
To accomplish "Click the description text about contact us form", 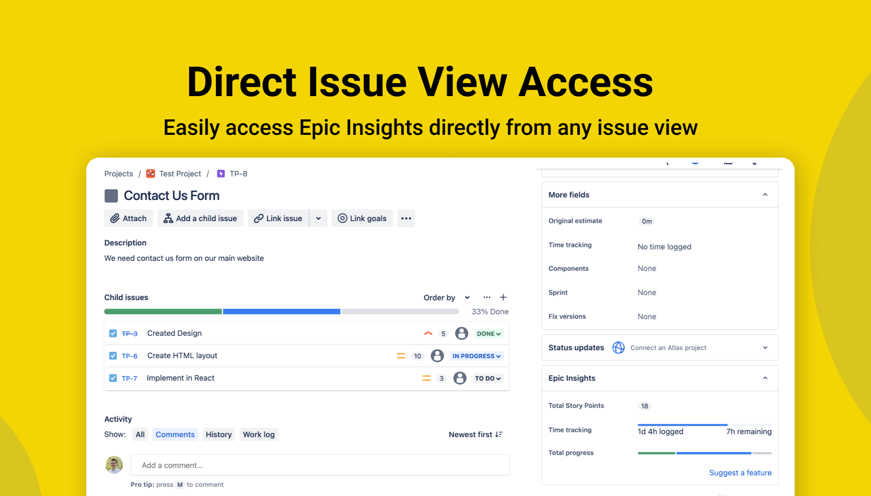I will pyautogui.click(x=184, y=258).
